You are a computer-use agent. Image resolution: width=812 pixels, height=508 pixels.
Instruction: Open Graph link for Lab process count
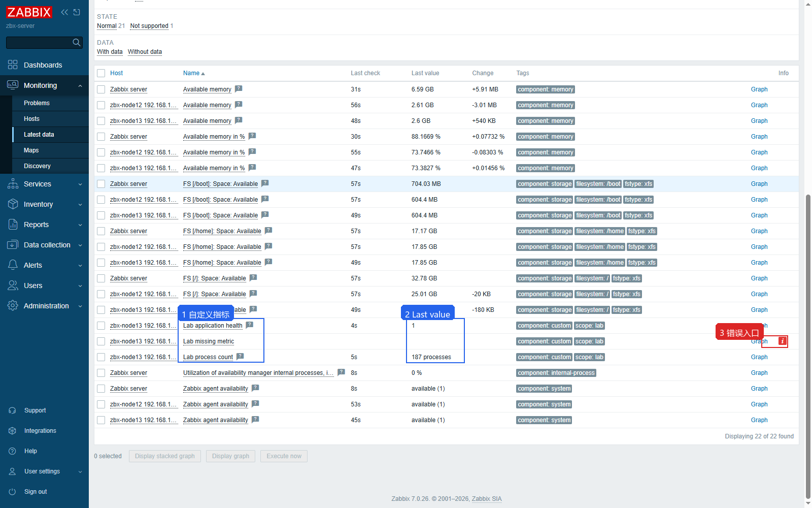coord(759,357)
